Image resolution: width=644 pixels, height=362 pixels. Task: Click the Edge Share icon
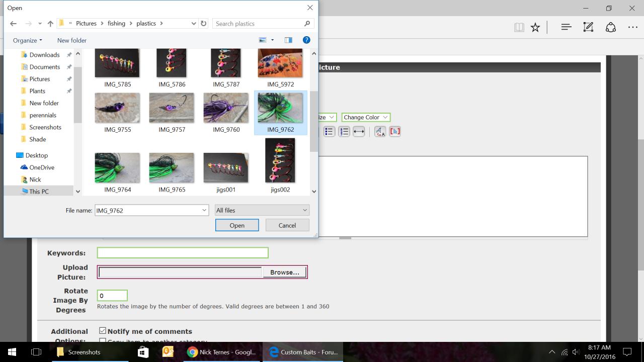click(x=610, y=28)
